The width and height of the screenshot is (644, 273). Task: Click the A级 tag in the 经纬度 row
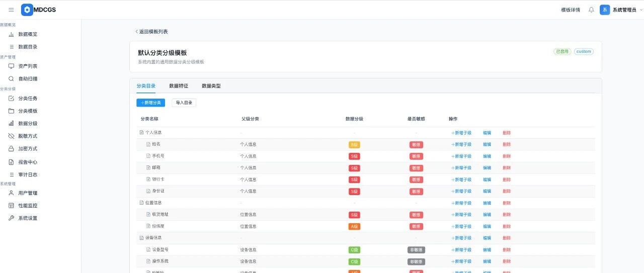pos(354,226)
